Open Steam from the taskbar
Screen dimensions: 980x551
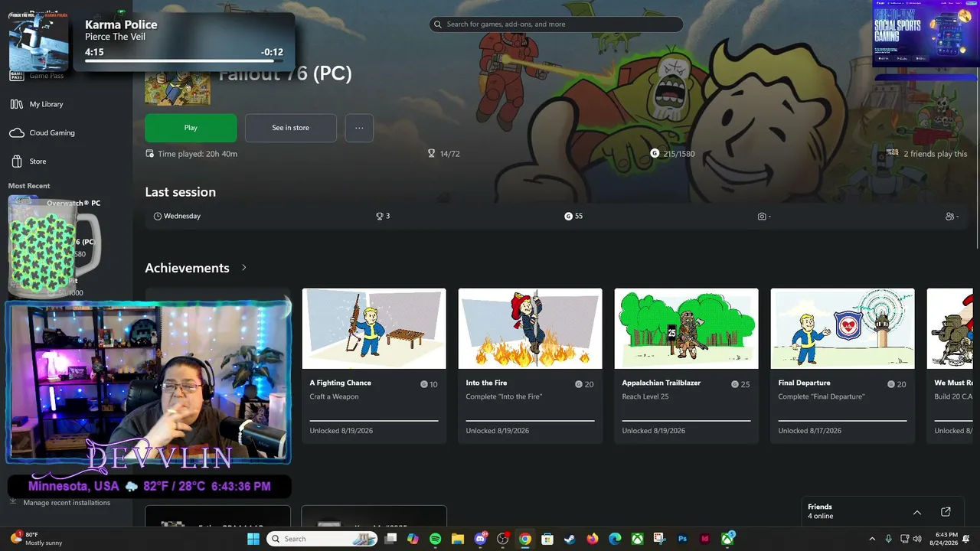click(570, 539)
